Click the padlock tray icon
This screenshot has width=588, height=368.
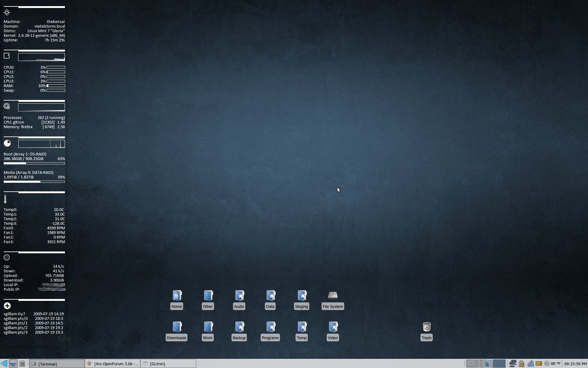[521, 364]
